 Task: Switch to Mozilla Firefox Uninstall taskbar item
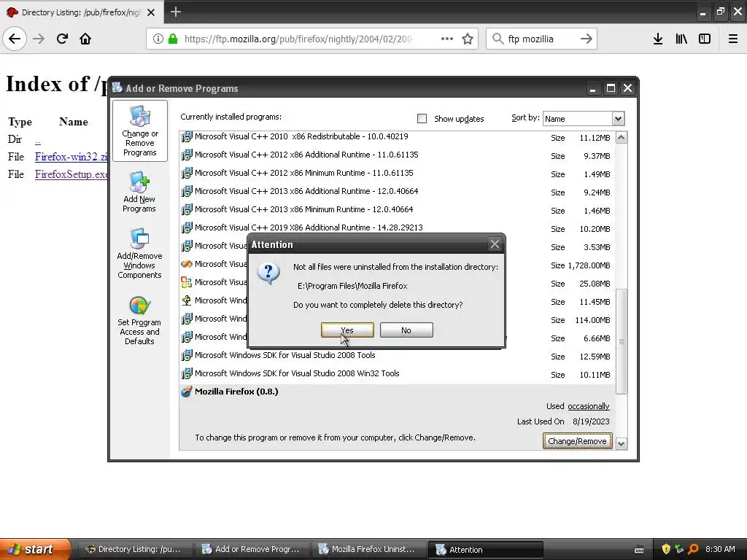pyautogui.click(x=368, y=549)
